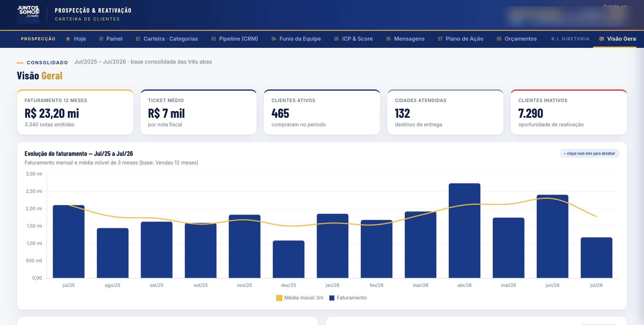This screenshot has height=325, width=644.
Task: Open the Orçamentos tab
Action: tap(517, 39)
